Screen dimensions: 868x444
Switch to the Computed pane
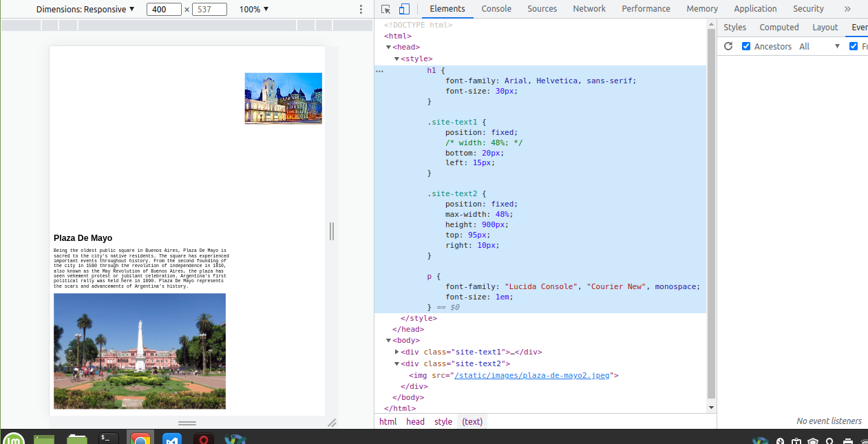pos(779,28)
